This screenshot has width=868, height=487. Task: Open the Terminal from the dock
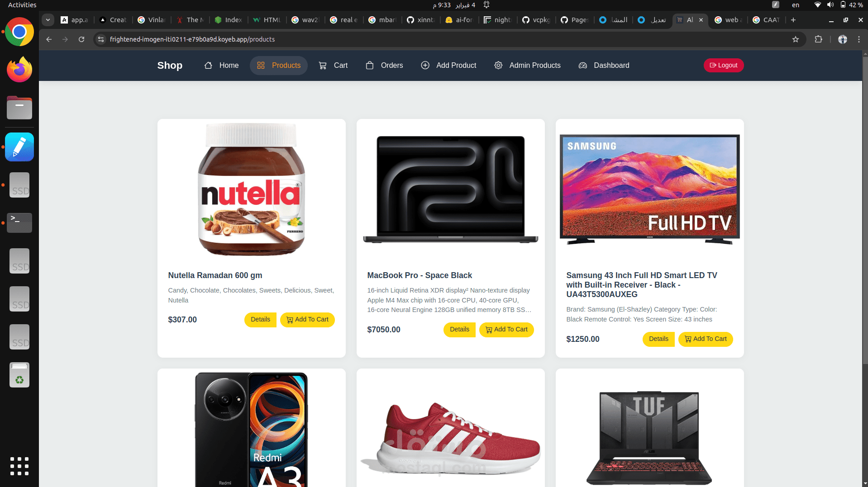[19, 222]
